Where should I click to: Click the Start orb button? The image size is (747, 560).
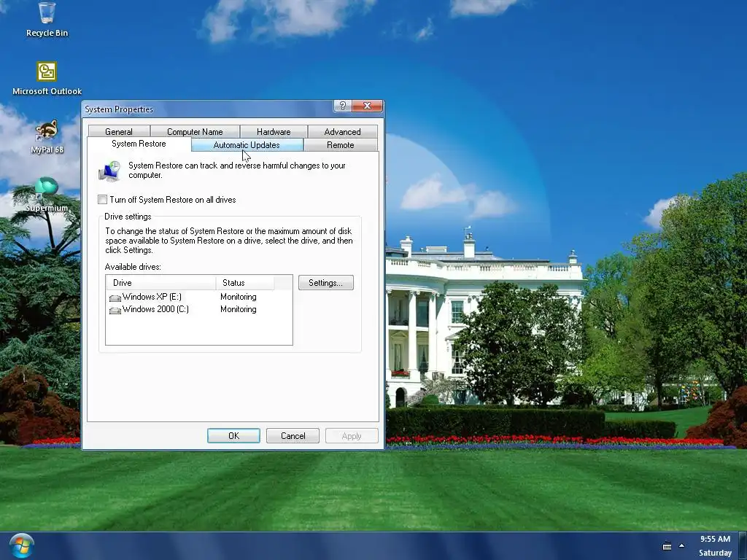(x=21, y=545)
